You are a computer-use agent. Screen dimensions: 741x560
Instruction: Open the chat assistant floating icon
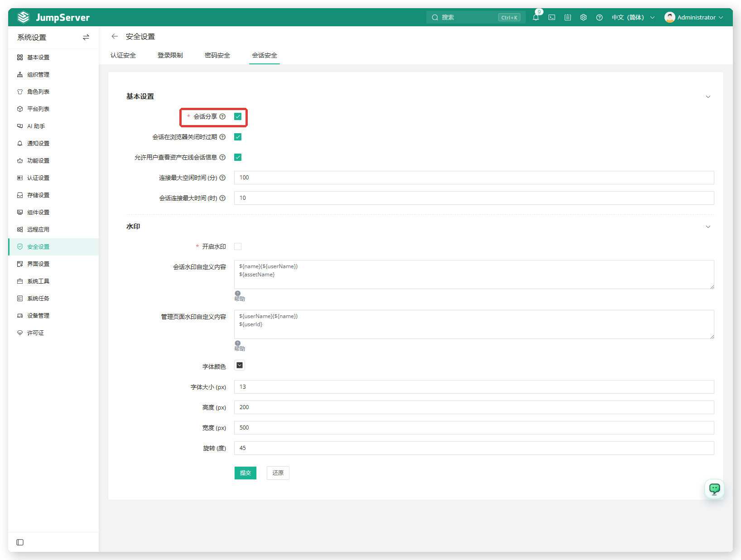[714, 489]
